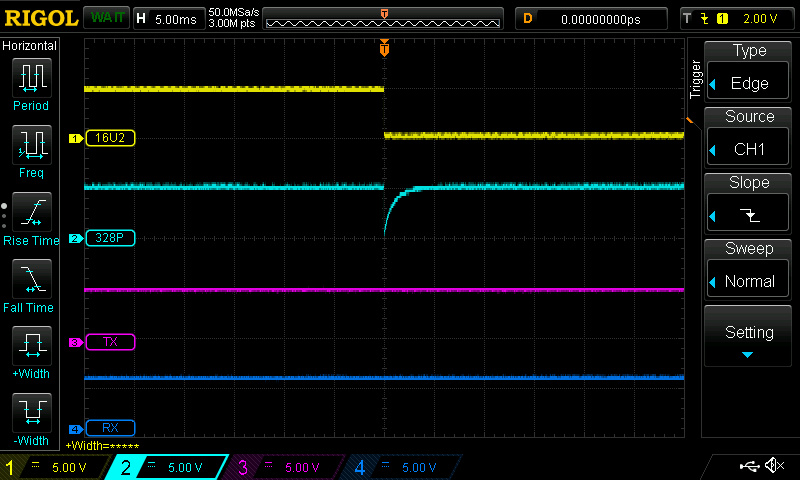Screen dimensions: 800x480
Task: Select the +Width measurement icon
Action: point(32,346)
